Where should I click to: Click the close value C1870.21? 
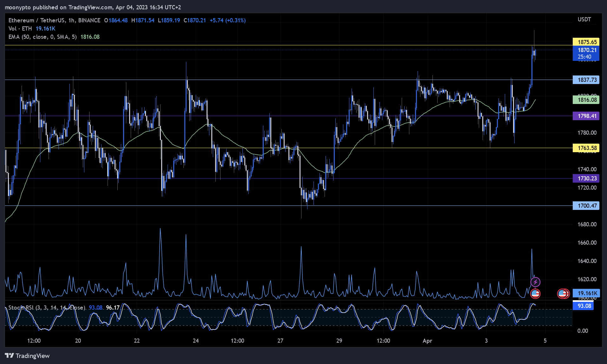[195, 20]
